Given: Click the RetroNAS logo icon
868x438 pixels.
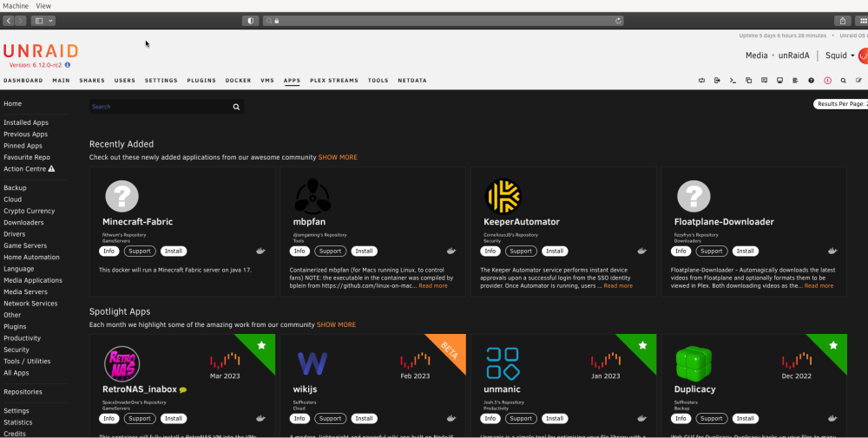Looking at the screenshot, I should [x=122, y=364].
